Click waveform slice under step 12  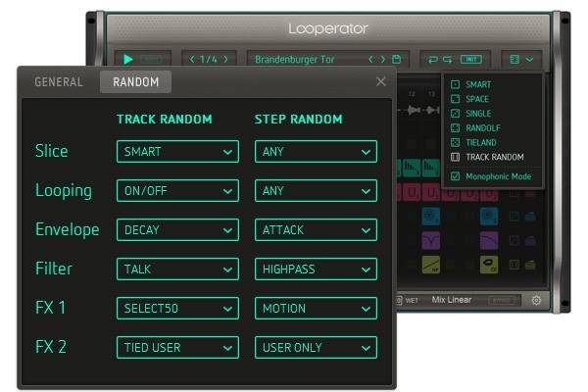click(413, 110)
